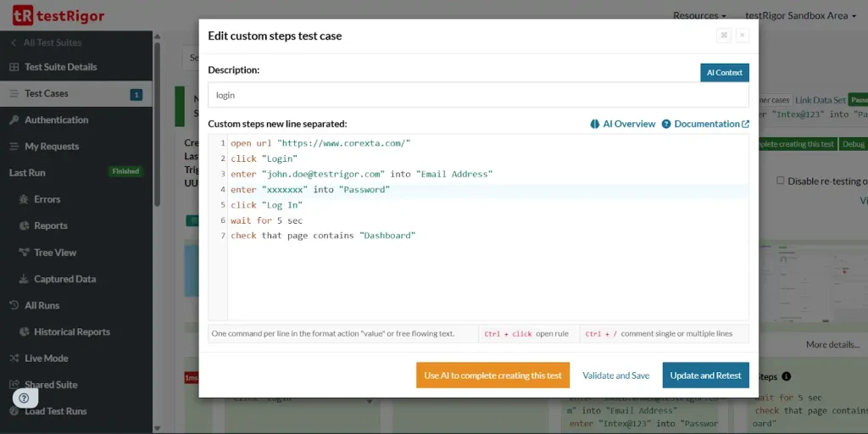Close the Edit custom steps dialog
Viewport: 868px width, 434px height.
743,36
